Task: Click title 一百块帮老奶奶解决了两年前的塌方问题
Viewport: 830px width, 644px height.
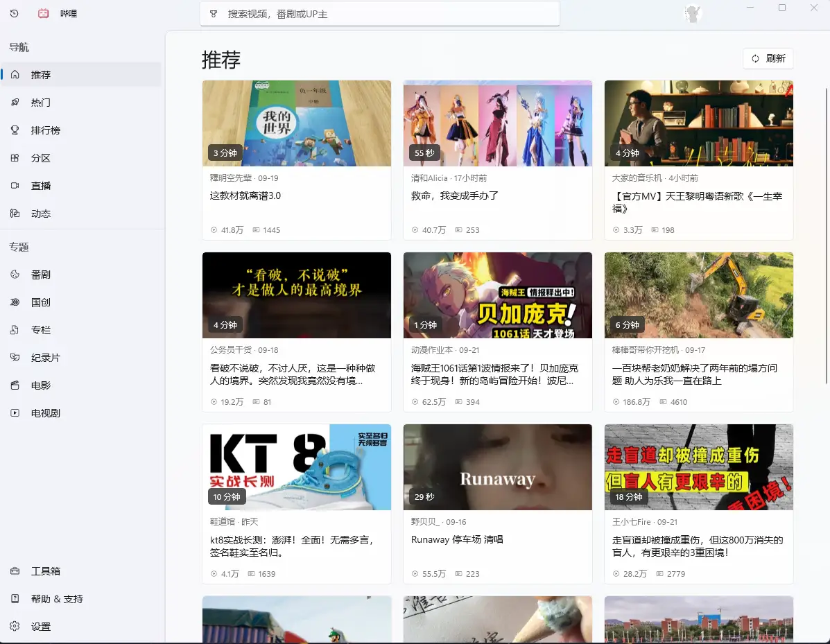Action: pyautogui.click(x=695, y=374)
